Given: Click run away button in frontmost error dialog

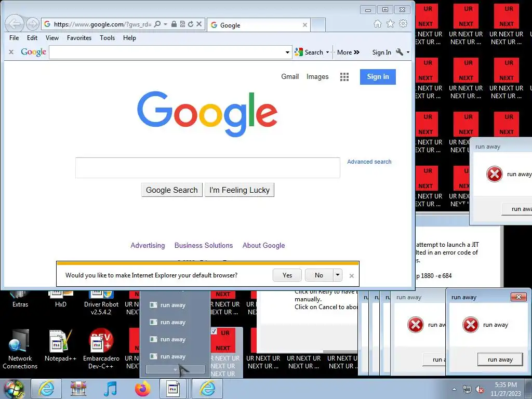Looking at the screenshot, I should coord(500,360).
